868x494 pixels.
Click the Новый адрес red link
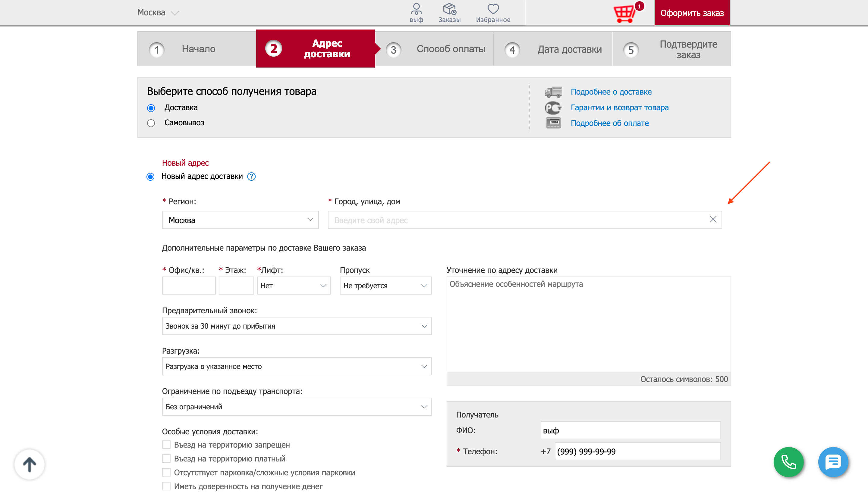point(185,163)
